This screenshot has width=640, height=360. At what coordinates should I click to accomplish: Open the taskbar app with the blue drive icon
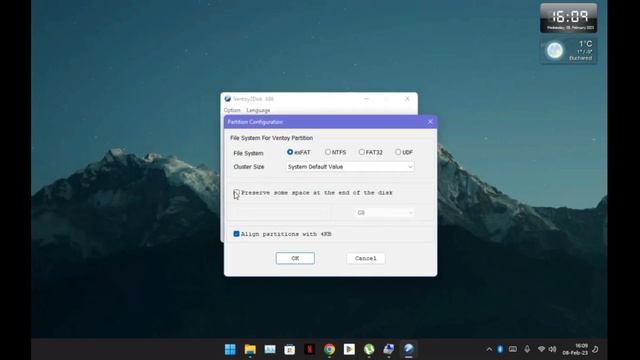click(x=389, y=349)
